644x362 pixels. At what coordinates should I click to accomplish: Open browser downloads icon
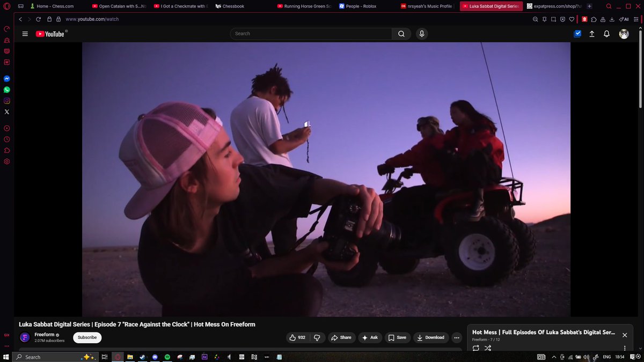[x=612, y=19]
